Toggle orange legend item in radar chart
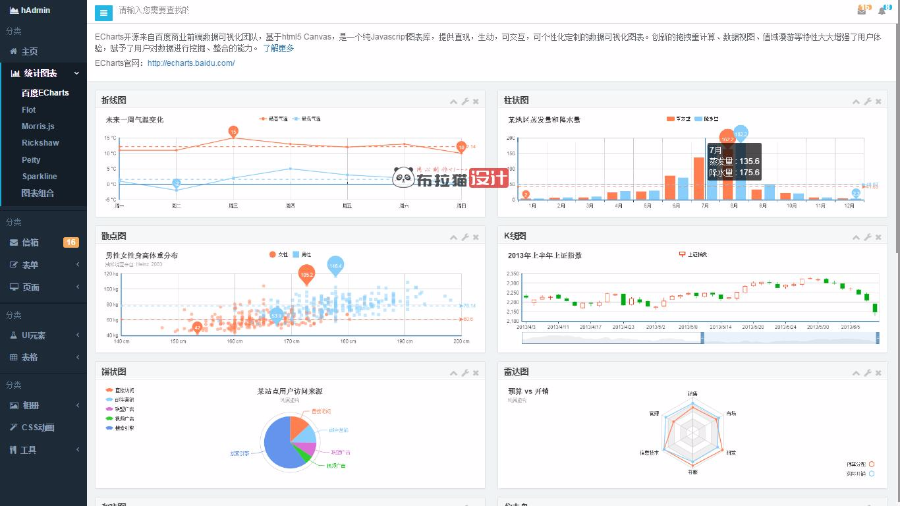 tap(860, 464)
